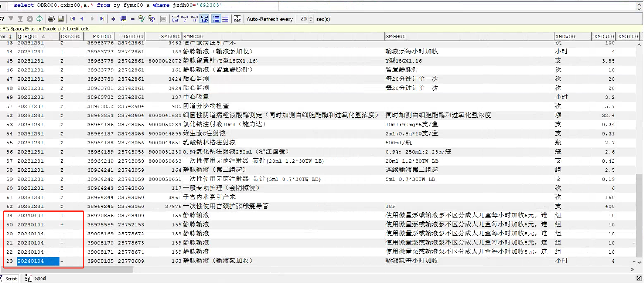Click the XMGG00 column header
This screenshot has width=644, height=283.
pyautogui.click(x=469, y=36)
